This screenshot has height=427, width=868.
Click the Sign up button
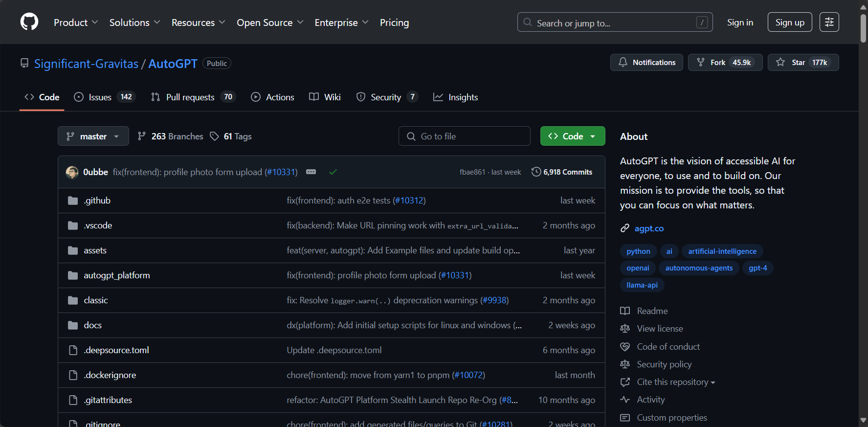pos(790,22)
